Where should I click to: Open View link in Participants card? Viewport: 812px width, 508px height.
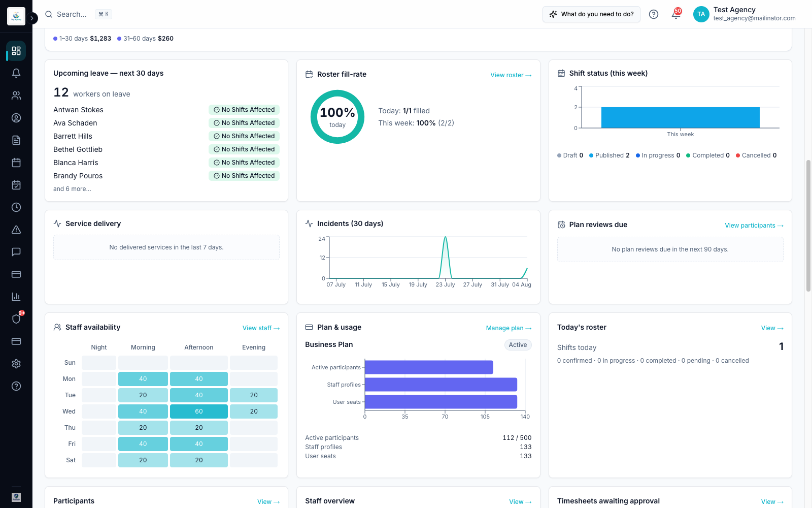[268, 502]
